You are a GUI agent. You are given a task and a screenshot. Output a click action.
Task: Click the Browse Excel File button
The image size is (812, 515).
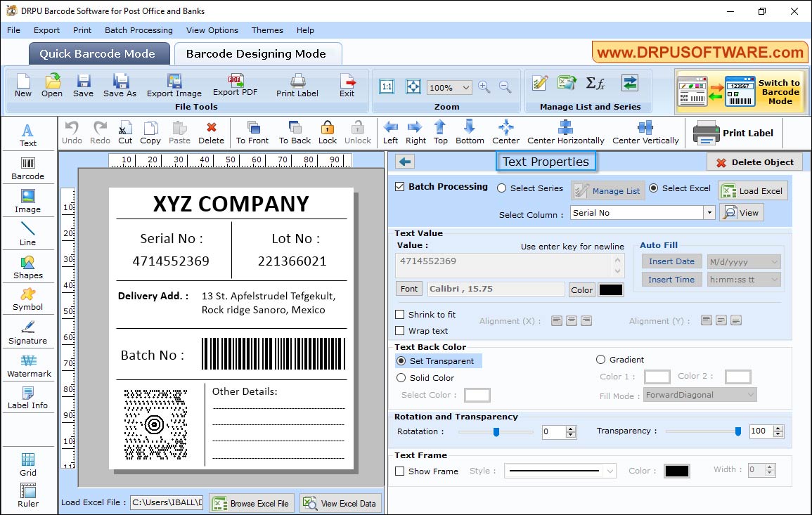[x=252, y=503]
